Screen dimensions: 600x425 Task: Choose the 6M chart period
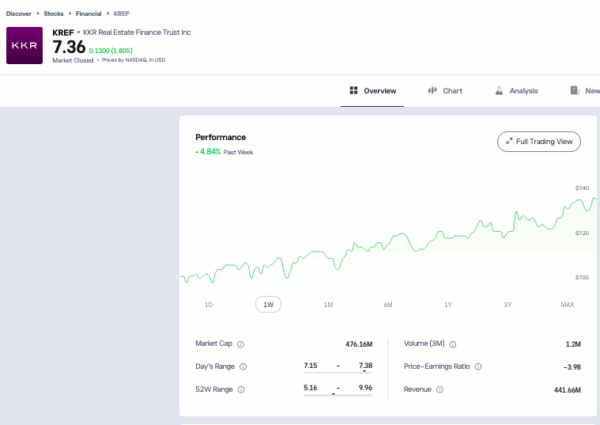click(x=388, y=305)
